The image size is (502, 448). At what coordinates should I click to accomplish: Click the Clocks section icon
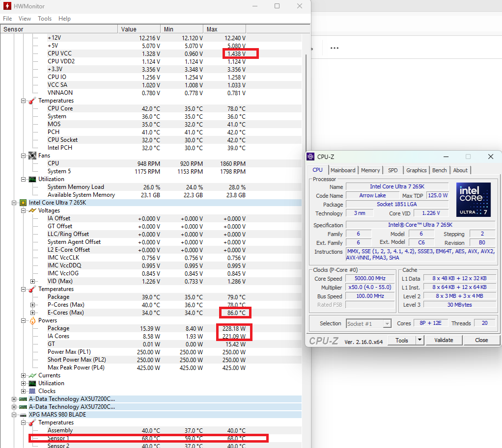point(32,392)
